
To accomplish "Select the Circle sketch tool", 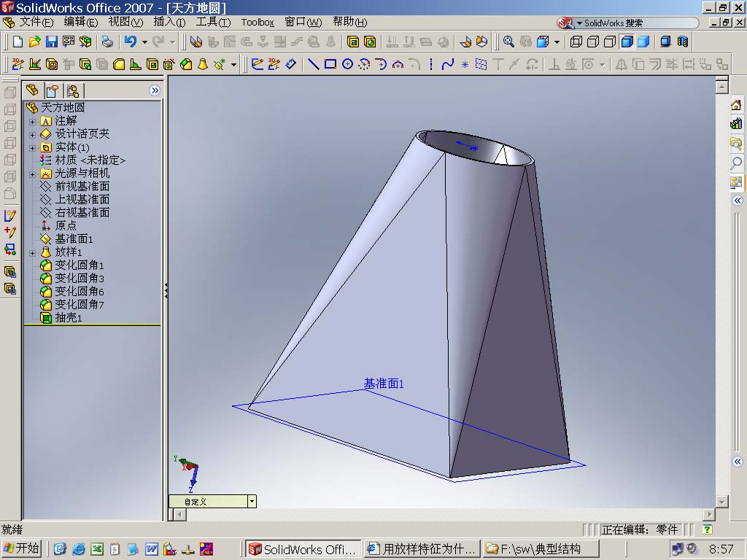I will coord(347,64).
